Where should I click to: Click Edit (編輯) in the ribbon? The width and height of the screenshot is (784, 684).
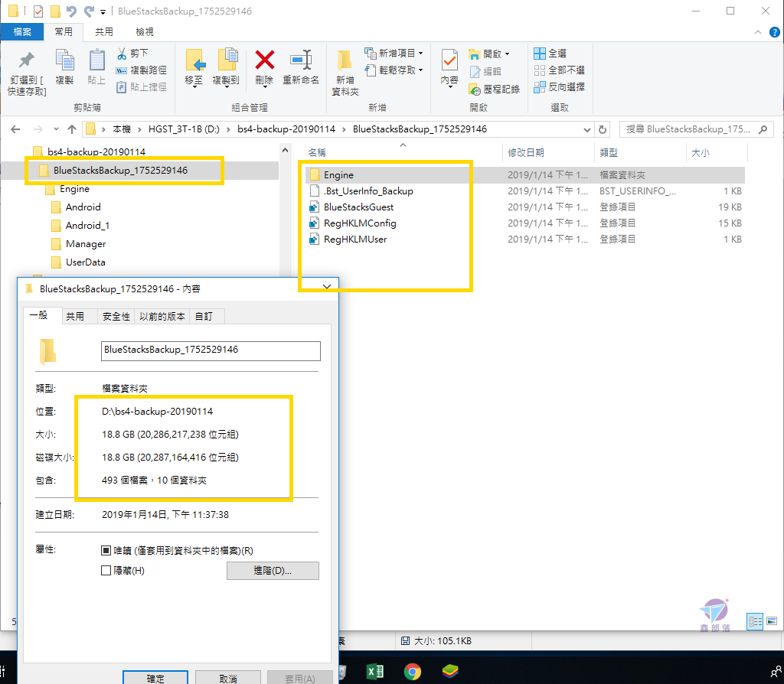[x=485, y=72]
